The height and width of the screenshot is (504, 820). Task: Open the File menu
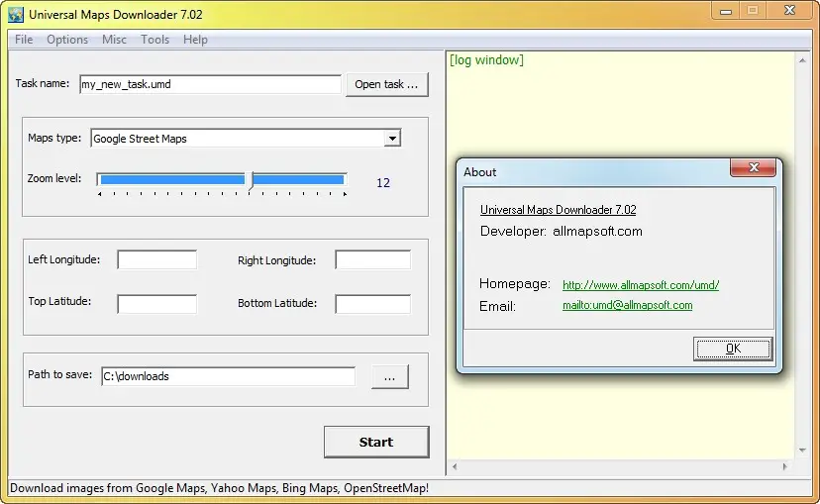(24, 40)
